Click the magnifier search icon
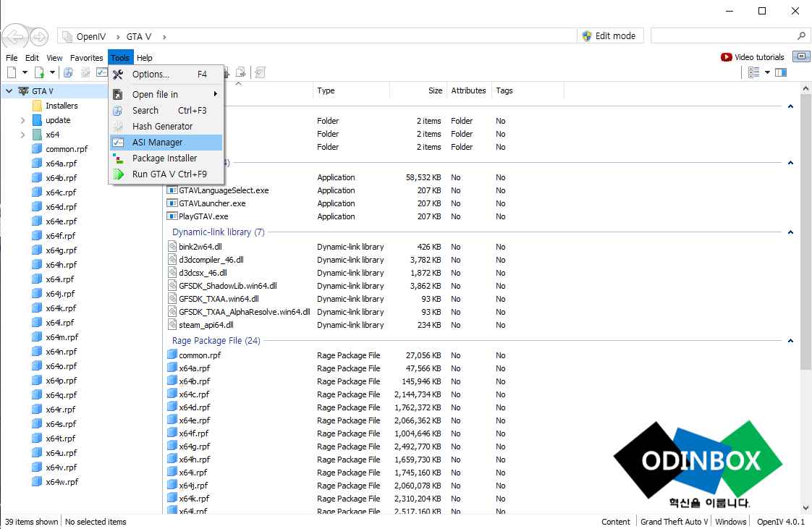 click(x=801, y=35)
